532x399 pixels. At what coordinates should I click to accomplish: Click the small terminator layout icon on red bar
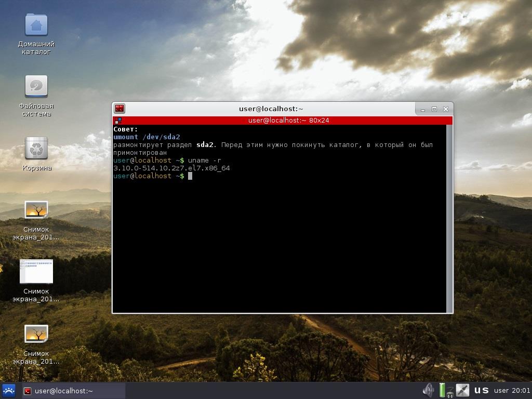(x=117, y=121)
